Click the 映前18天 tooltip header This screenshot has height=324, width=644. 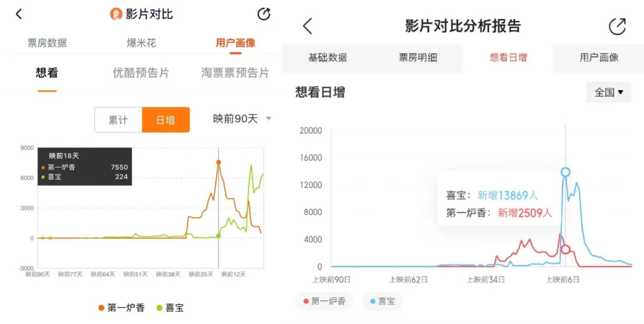point(64,156)
